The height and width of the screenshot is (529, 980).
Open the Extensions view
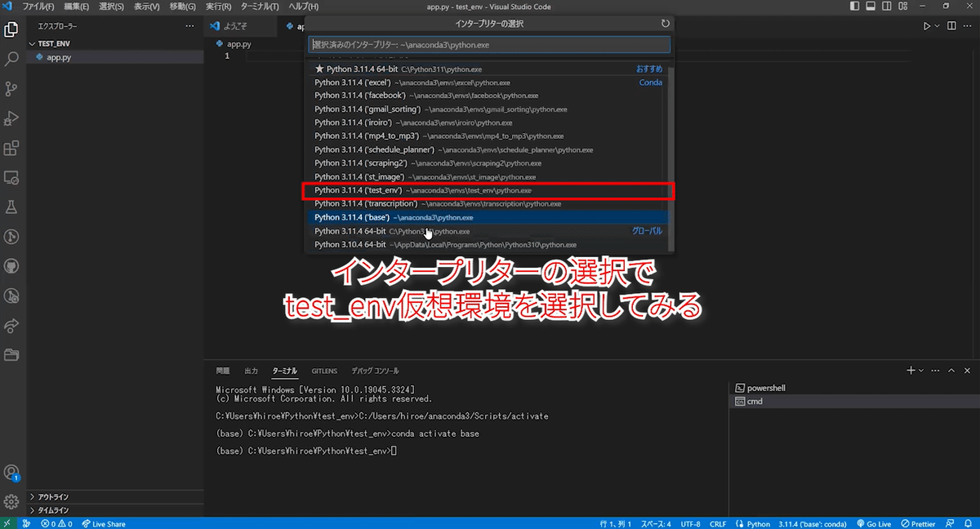coord(11,149)
